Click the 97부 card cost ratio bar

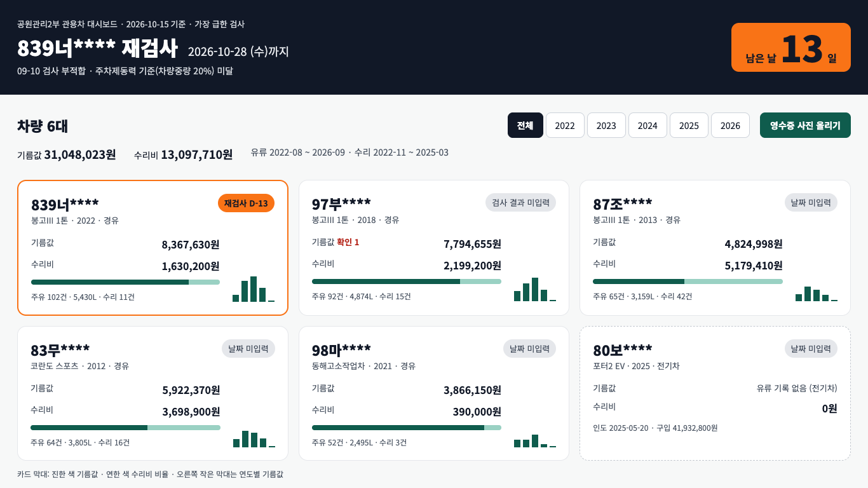(x=407, y=281)
